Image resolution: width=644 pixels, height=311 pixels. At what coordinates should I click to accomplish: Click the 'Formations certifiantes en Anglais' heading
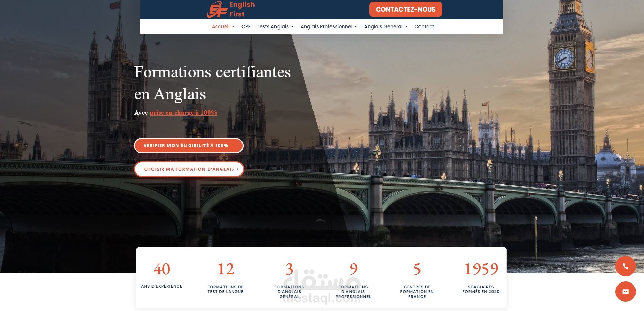(x=212, y=83)
